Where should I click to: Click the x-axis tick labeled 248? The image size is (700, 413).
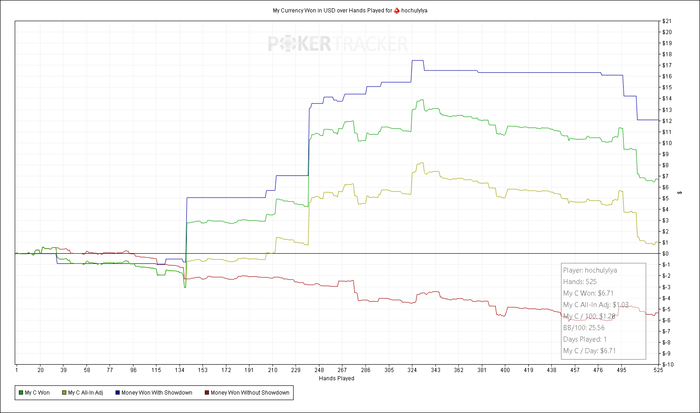(319, 370)
